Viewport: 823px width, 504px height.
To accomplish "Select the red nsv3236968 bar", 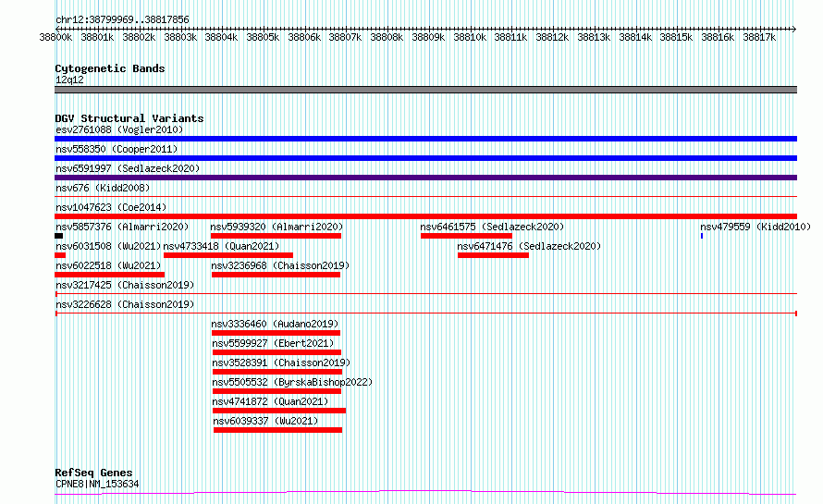I will 276,275.
